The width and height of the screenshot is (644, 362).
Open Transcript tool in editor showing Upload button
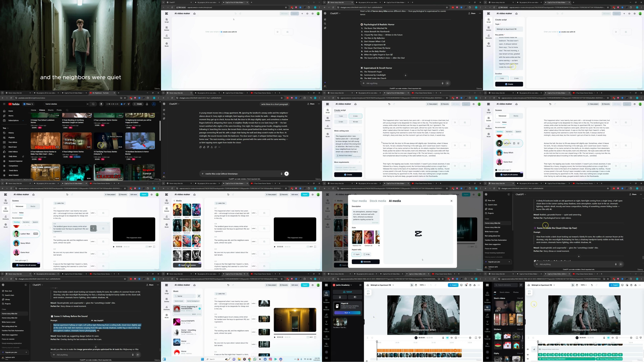click(326, 337)
